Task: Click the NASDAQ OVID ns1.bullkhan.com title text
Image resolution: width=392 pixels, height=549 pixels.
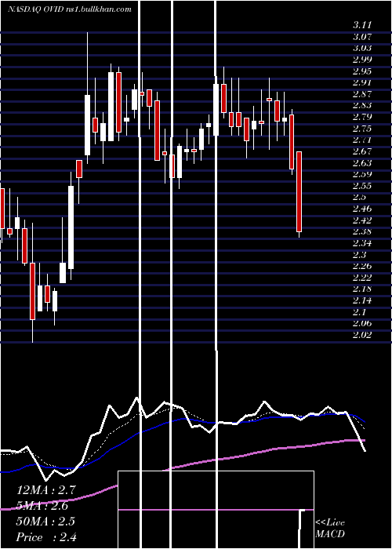Action: tap(70, 9)
